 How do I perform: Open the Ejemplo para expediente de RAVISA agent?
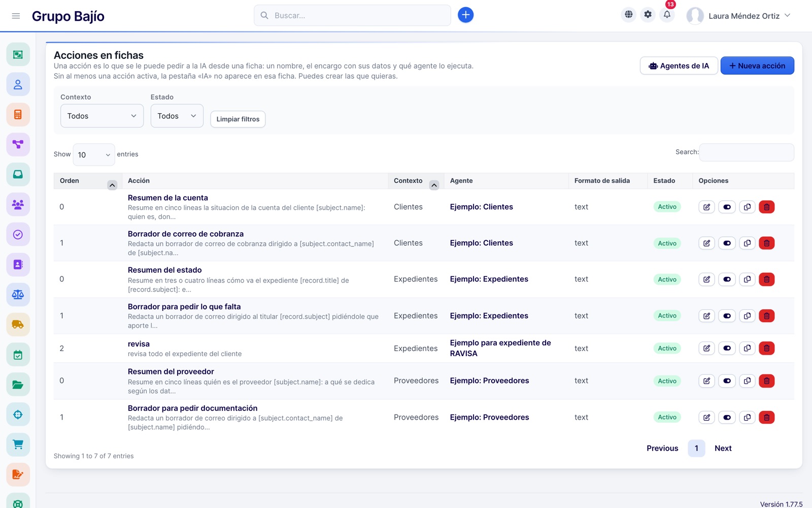click(x=500, y=348)
